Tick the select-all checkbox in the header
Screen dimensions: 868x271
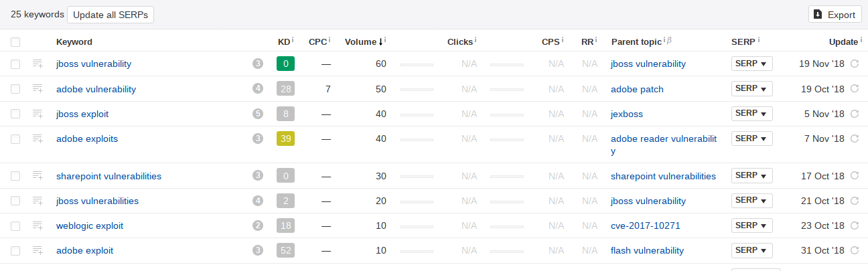pos(15,41)
